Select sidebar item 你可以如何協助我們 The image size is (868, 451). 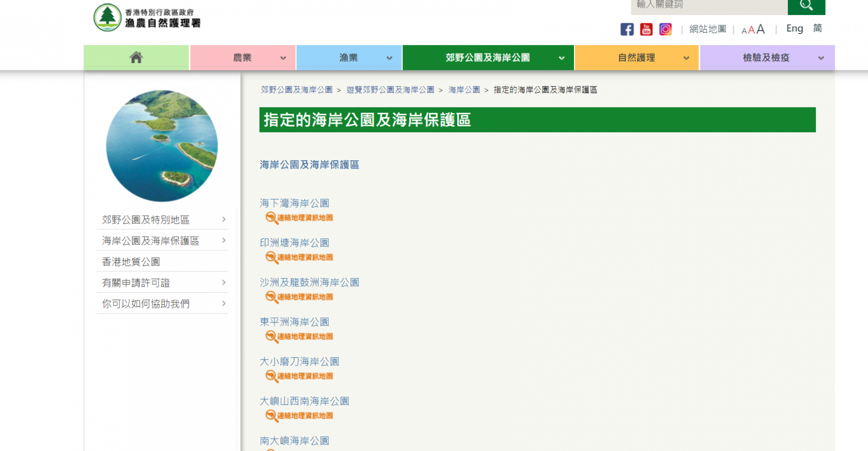146,304
